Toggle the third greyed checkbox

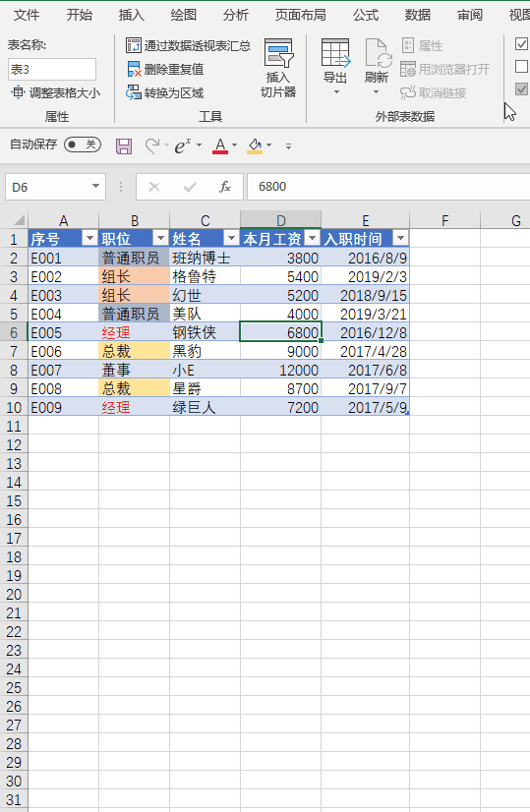(x=522, y=89)
